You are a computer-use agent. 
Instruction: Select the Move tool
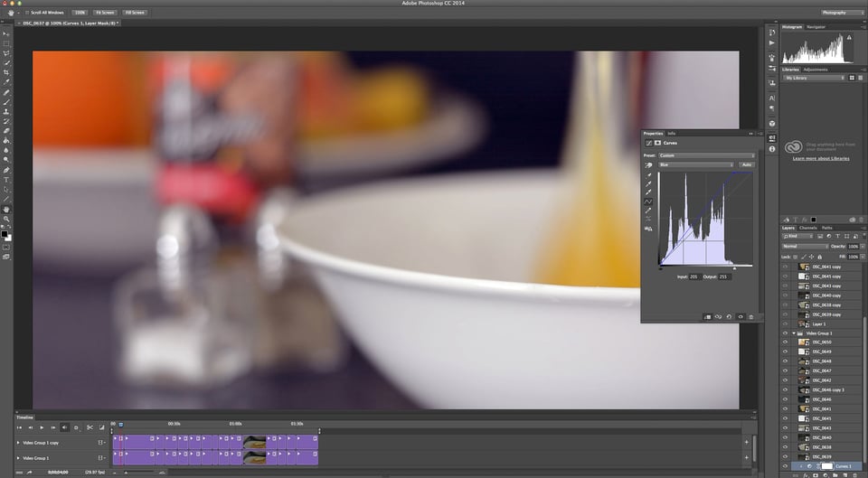[x=6, y=33]
